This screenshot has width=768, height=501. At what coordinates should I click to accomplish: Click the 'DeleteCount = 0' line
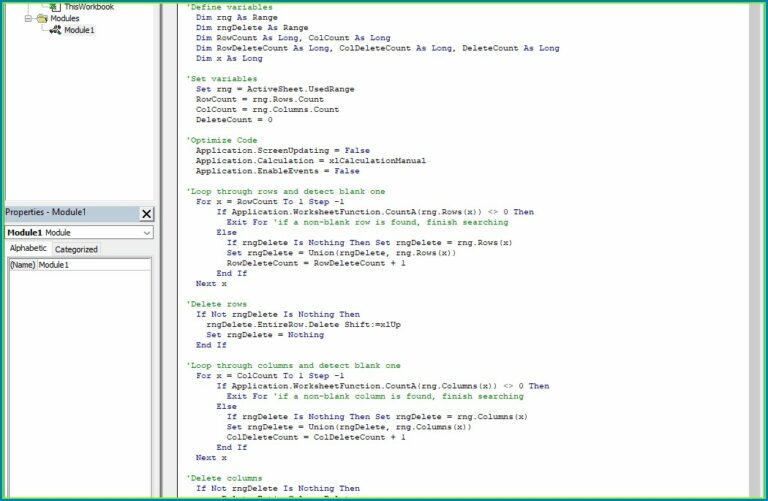point(234,119)
